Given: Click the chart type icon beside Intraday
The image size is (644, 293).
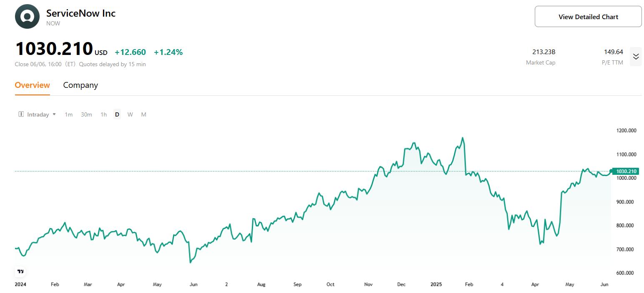Looking at the screenshot, I should [21, 114].
